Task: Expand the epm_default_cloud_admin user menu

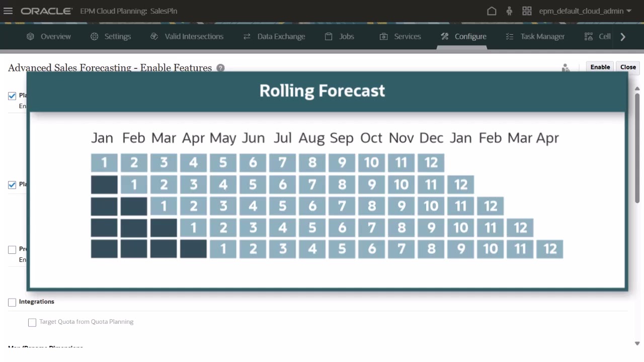Action: click(x=585, y=11)
